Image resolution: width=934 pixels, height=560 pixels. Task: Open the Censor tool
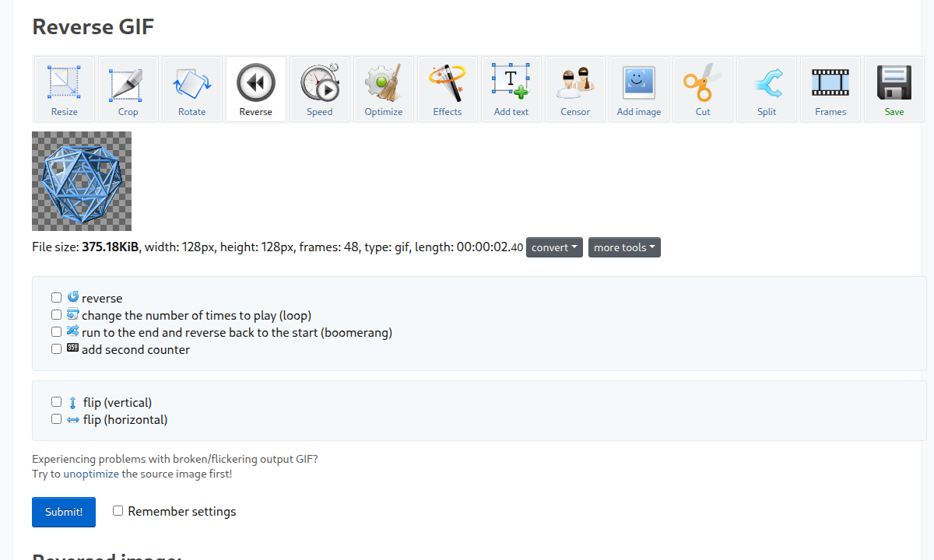coord(575,89)
